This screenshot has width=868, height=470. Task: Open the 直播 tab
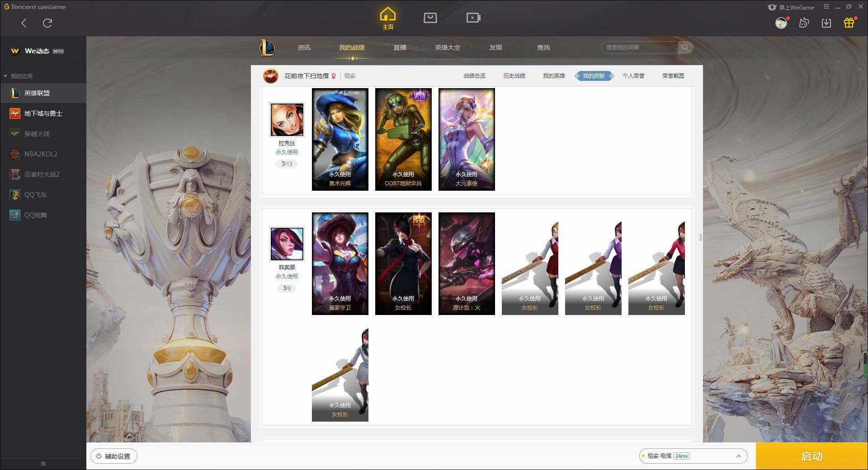point(400,47)
